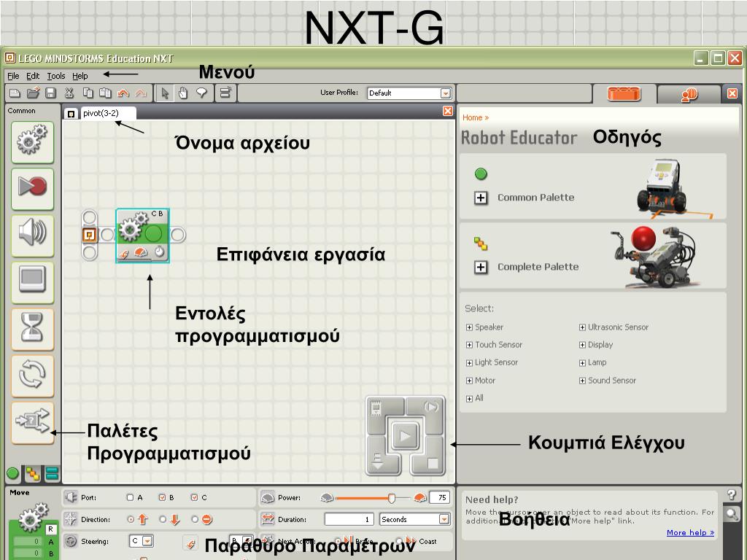Open the Help menu
This screenshot has width=747, height=560.
point(80,76)
